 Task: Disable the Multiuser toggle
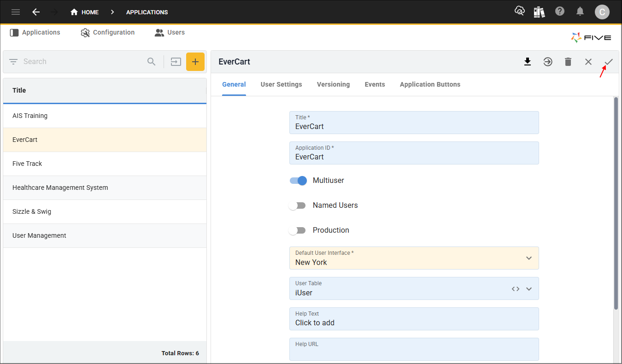point(298,181)
